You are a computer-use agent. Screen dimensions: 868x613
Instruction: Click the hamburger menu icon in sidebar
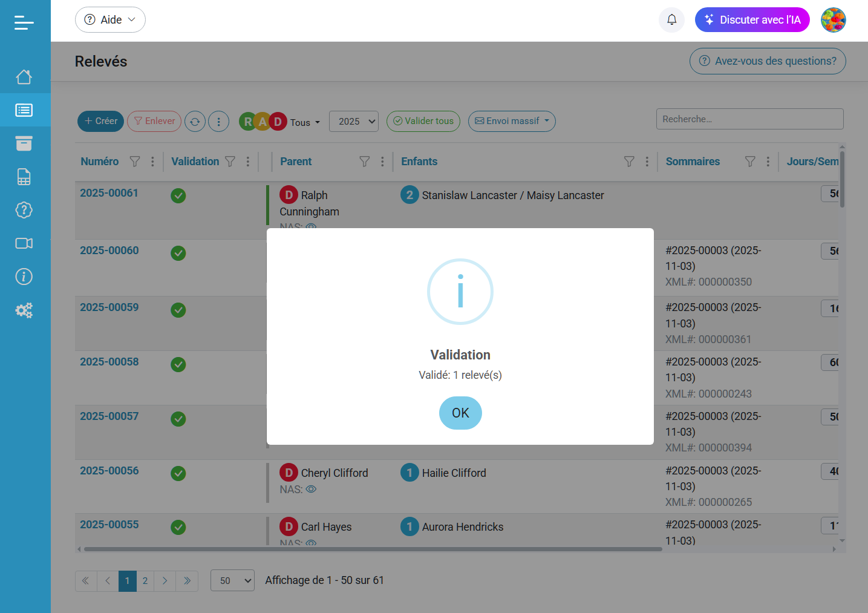click(24, 22)
